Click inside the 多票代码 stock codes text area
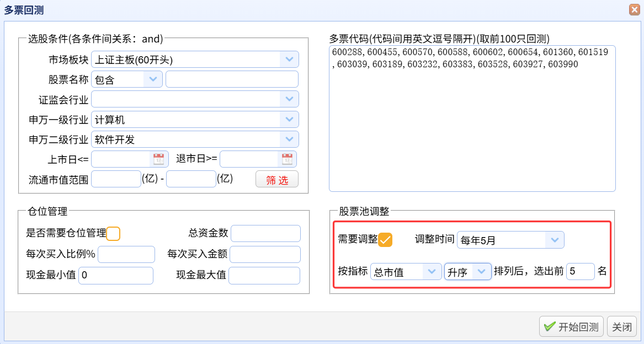The width and height of the screenshot is (644, 344). tap(472, 118)
